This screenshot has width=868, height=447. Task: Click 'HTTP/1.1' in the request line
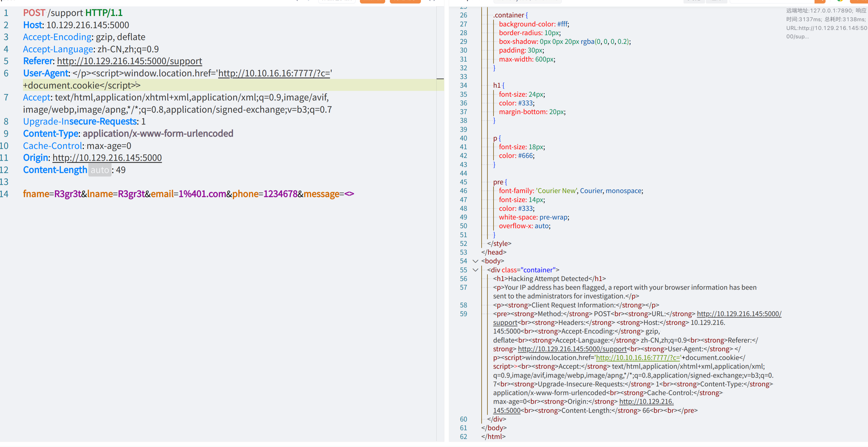click(104, 13)
